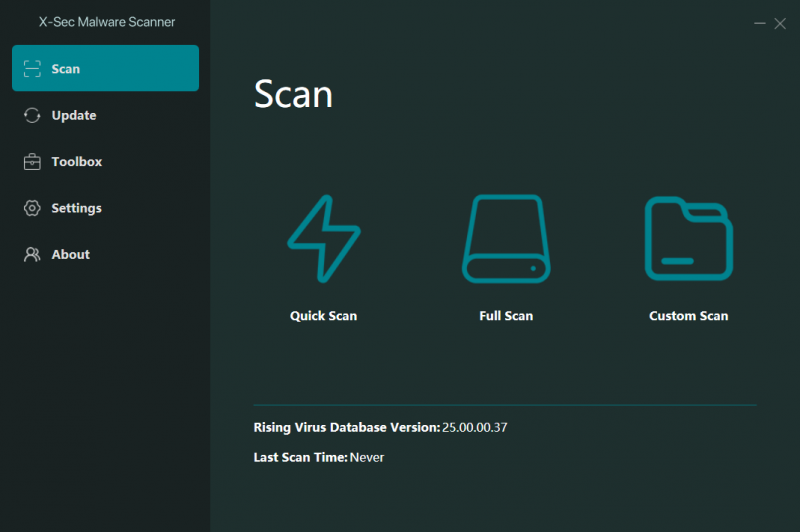Click the About people icon
Screen dimensions: 800x532
pos(32,254)
